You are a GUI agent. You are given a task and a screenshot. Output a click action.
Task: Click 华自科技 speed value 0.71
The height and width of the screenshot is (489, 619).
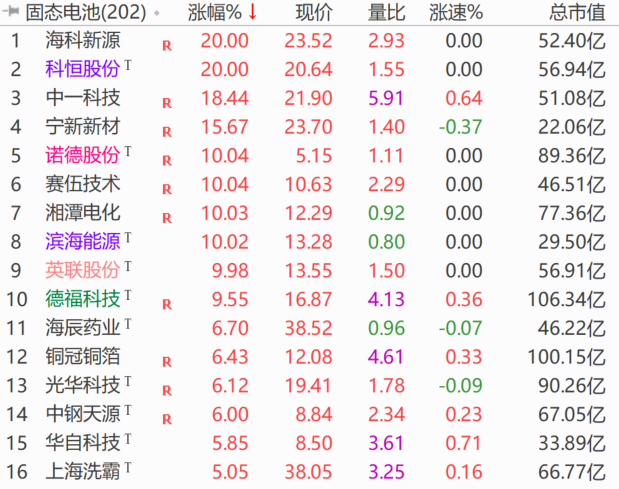[x=464, y=443]
